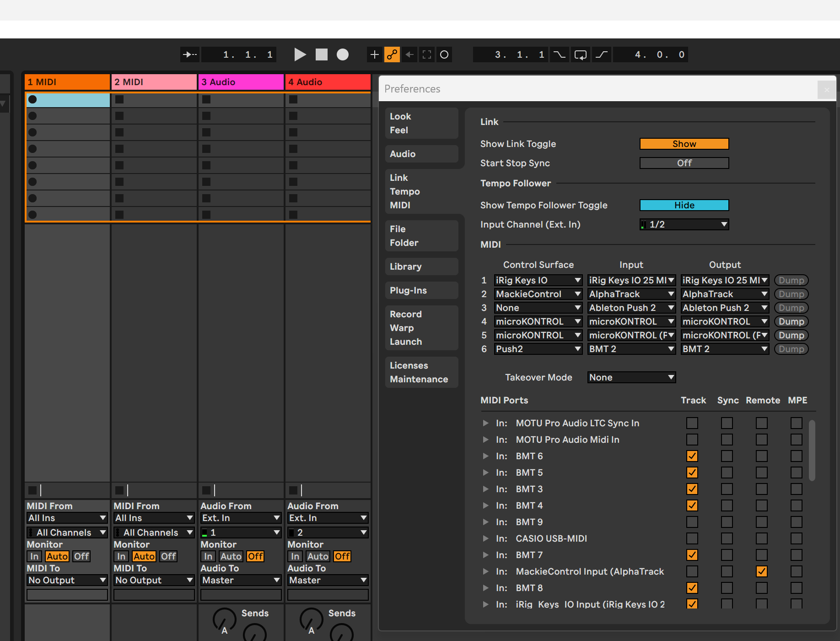Click Dump next to iRig Keys IO
This screenshot has height=641, width=840.
point(791,280)
